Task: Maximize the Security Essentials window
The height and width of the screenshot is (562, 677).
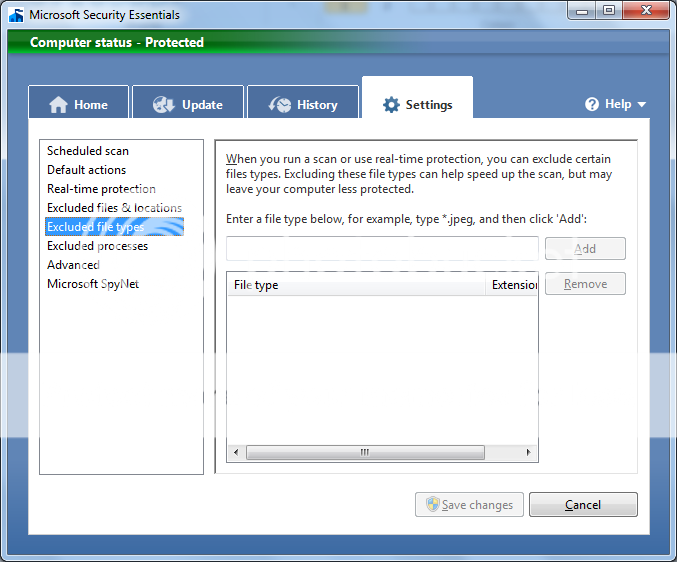Action: point(609,11)
